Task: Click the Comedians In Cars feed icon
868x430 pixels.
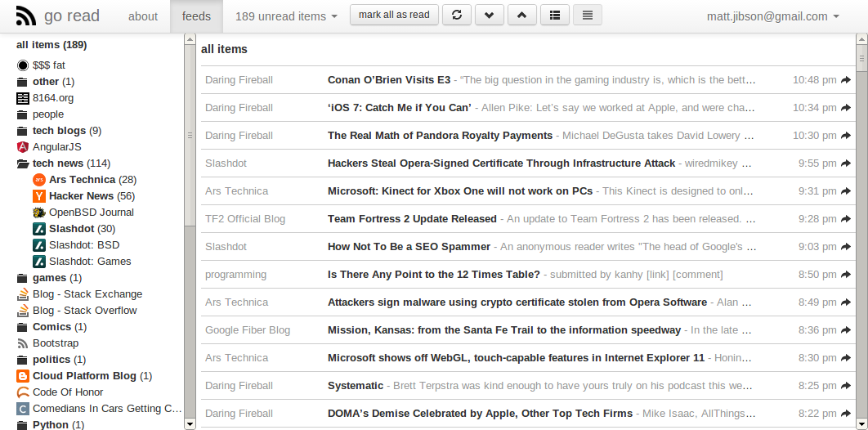Action: tap(23, 409)
